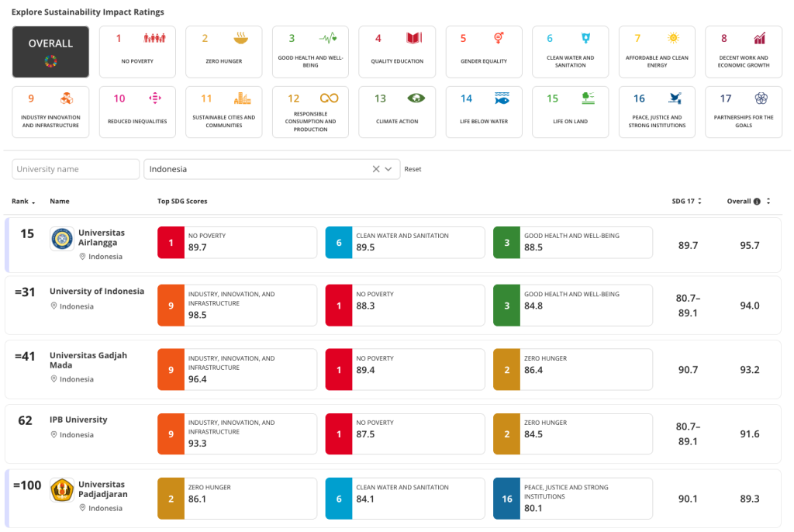Click the Reset filters link

tap(413, 169)
